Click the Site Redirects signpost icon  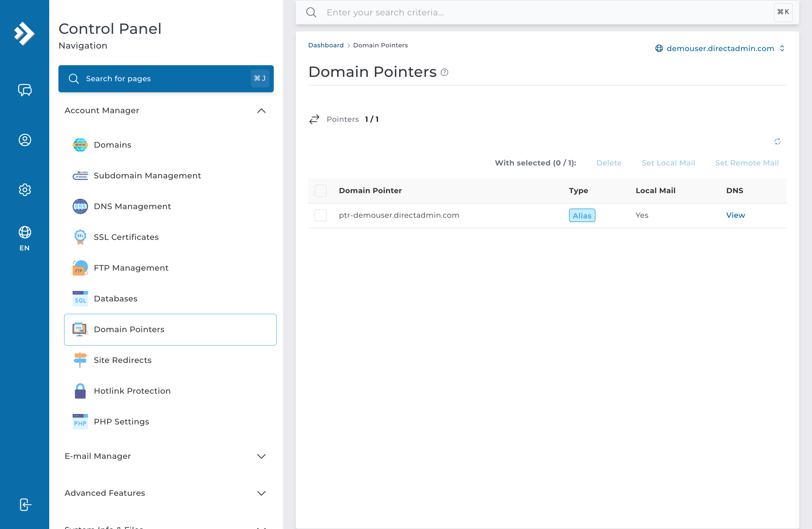[80, 360]
